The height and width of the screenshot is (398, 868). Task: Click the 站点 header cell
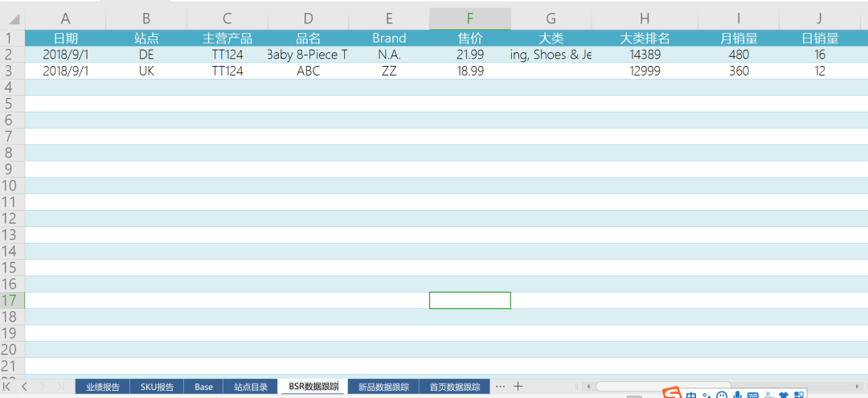coord(146,39)
